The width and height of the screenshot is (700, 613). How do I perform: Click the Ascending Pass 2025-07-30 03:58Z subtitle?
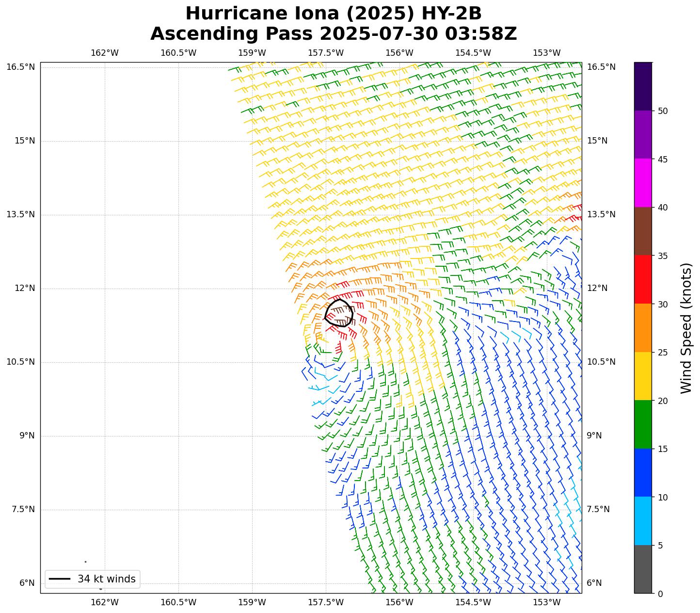[x=334, y=34]
